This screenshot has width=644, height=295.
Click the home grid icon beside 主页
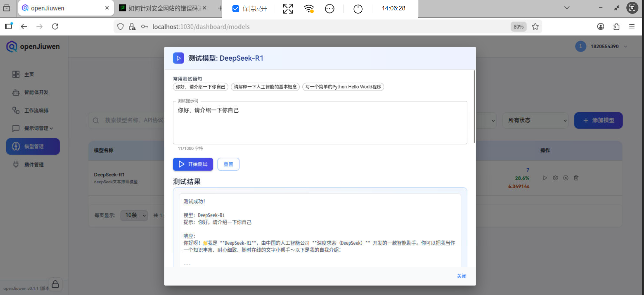tap(16, 75)
